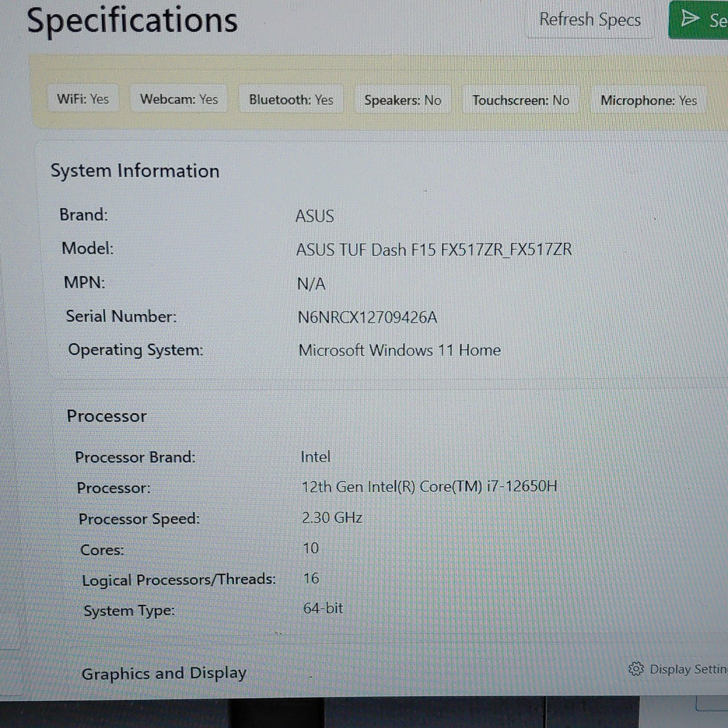
Task: Click the Processor Speed: label
Action: pyautogui.click(x=139, y=519)
